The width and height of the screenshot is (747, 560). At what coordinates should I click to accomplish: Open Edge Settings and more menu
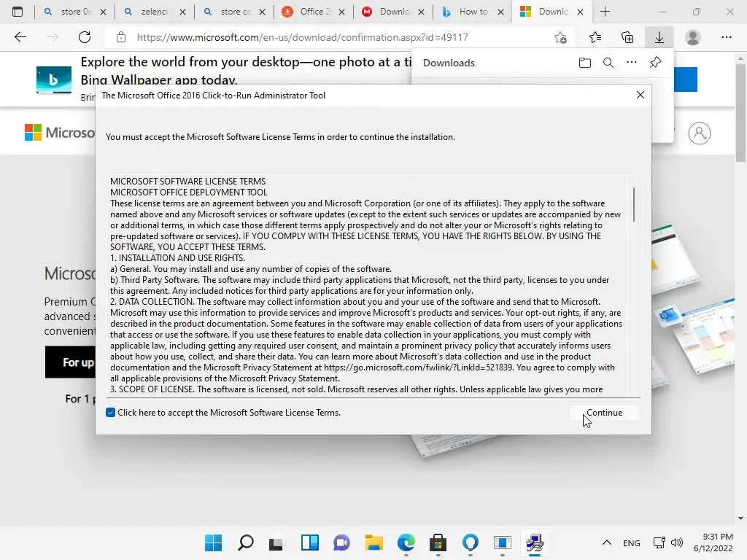pyautogui.click(x=726, y=37)
